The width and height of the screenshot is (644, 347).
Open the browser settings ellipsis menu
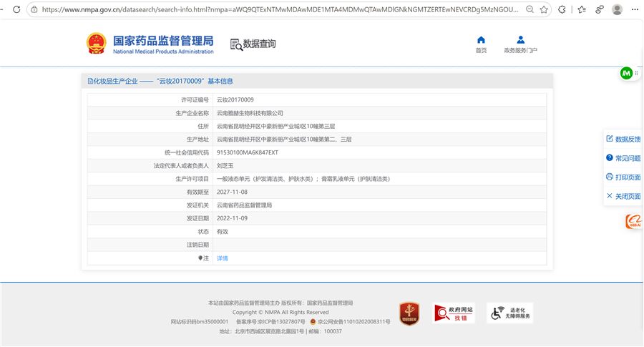pos(635,9)
